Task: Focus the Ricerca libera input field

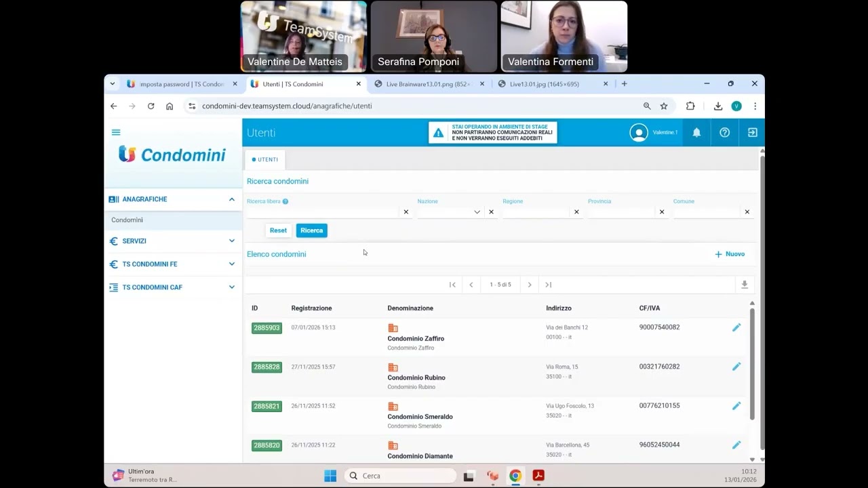Action: tap(323, 212)
